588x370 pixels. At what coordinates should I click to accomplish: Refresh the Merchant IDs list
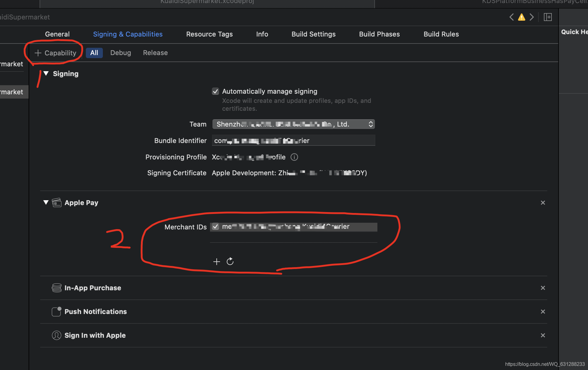230,261
